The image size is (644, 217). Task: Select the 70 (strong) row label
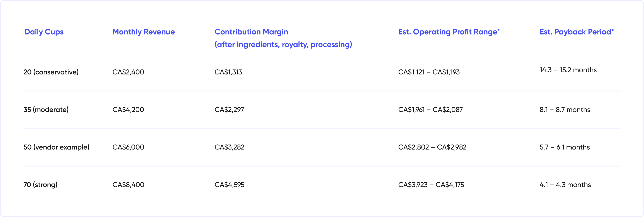point(41,185)
